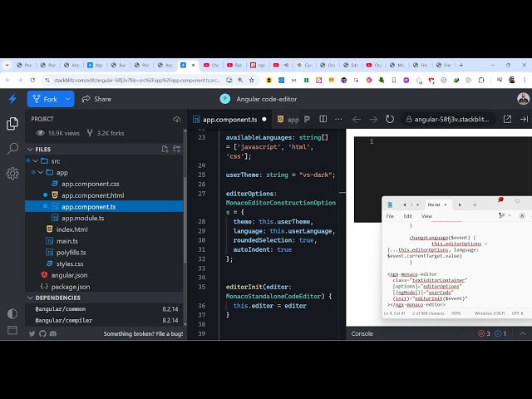Viewport: 532px width, 399px height.
Task: Open the Settings gear in the sidebar
Action: (x=12, y=173)
